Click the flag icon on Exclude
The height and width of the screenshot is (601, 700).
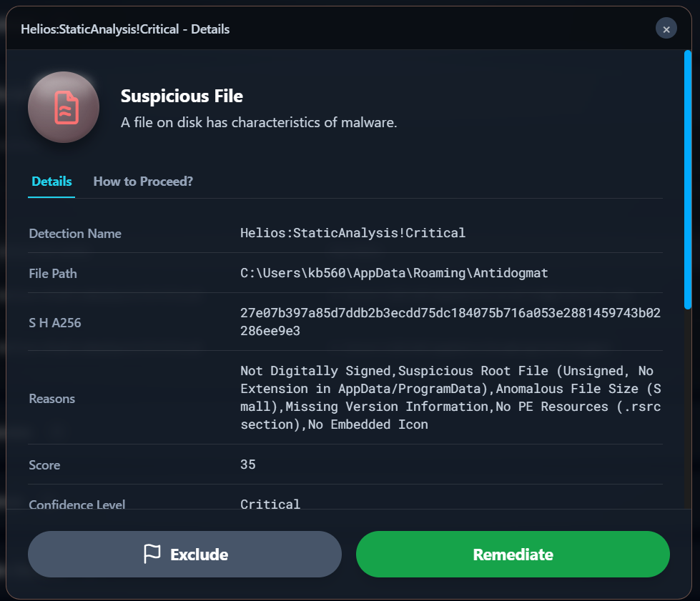[x=152, y=554]
